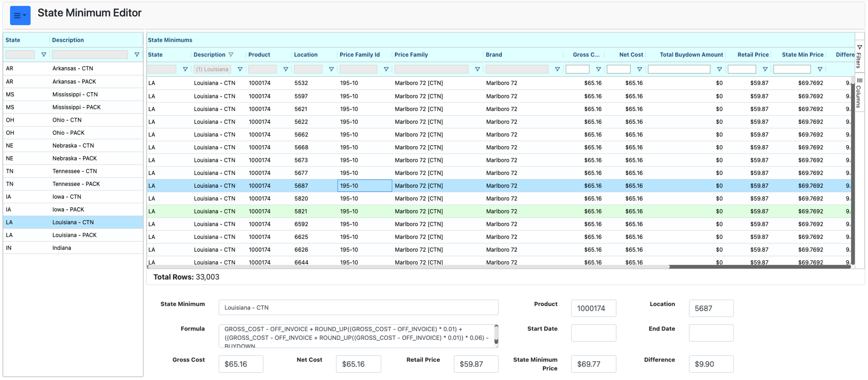
Task: Sort by Net Cost column header
Action: click(x=631, y=55)
